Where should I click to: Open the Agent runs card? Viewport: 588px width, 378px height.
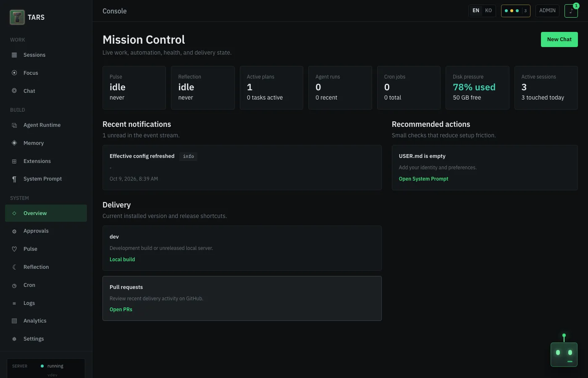pyautogui.click(x=340, y=88)
